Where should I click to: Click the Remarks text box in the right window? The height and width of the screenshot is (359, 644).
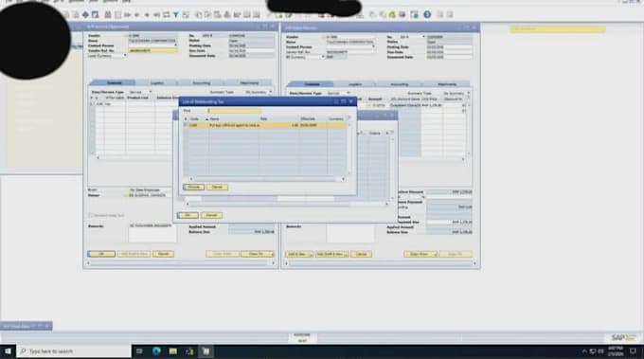[350, 234]
